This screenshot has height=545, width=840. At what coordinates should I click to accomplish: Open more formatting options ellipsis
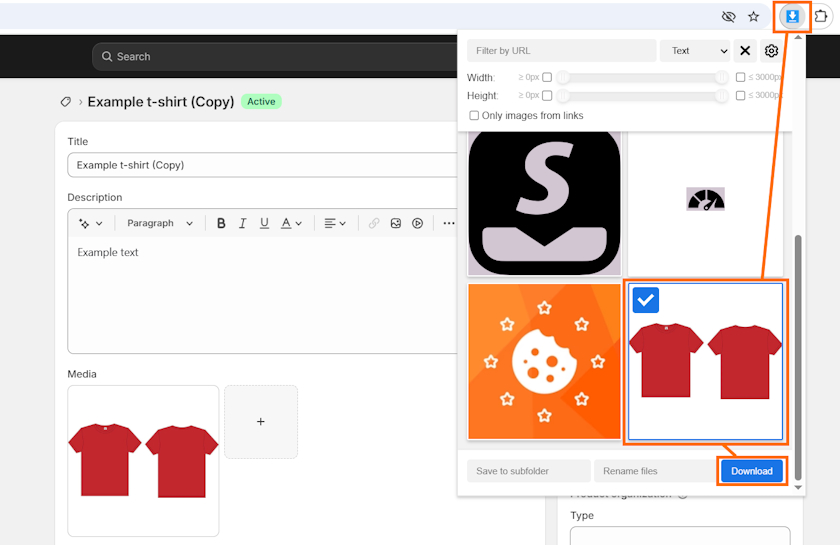click(449, 223)
